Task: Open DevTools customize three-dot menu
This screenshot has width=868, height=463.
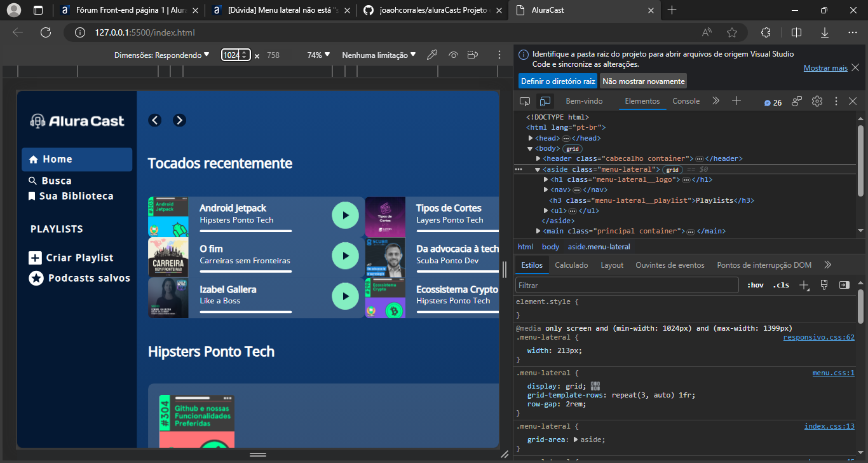Action: pos(836,101)
